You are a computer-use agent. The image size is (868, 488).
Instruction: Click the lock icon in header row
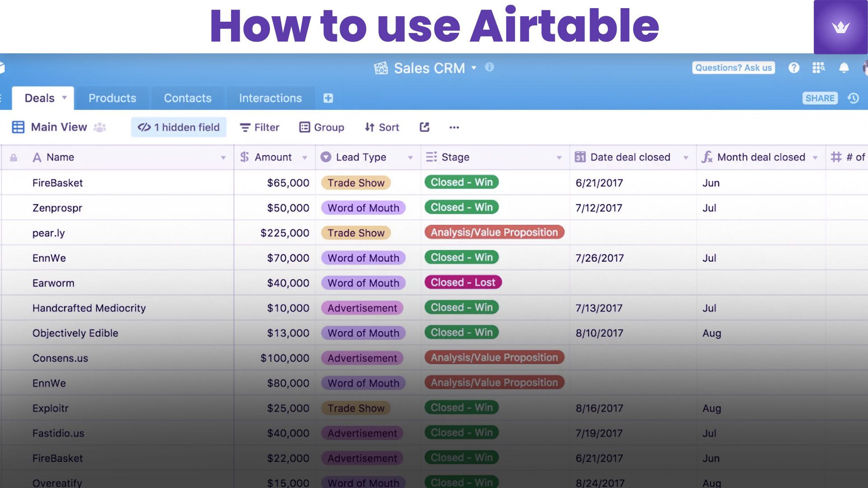pyautogui.click(x=14, y=157)
